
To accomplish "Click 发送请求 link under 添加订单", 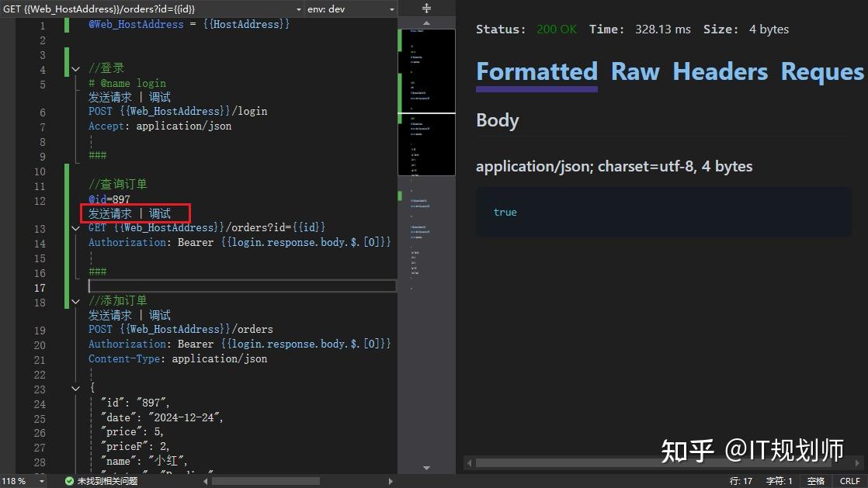I will tap(110, 315).
